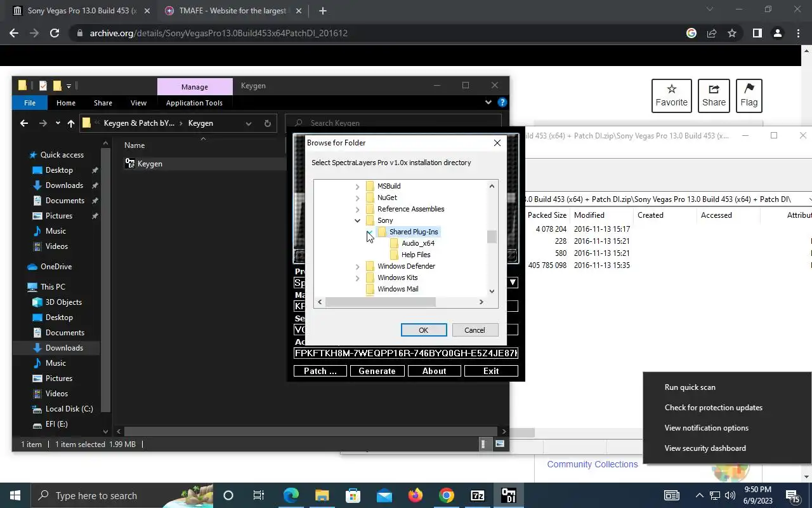Open the address bar history dropdown
This screenshot has height=508, width=812.
click(x=248, y=123)
